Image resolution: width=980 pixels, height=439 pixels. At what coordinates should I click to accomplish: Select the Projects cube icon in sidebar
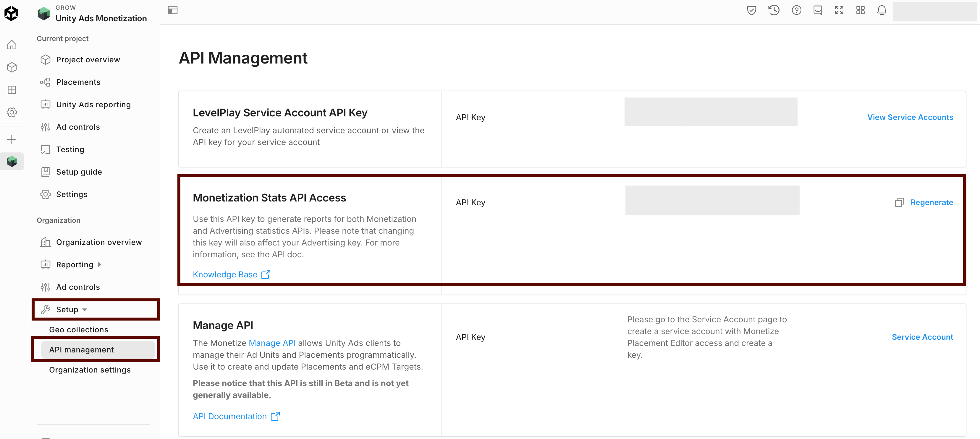click(x=12, y=67)
